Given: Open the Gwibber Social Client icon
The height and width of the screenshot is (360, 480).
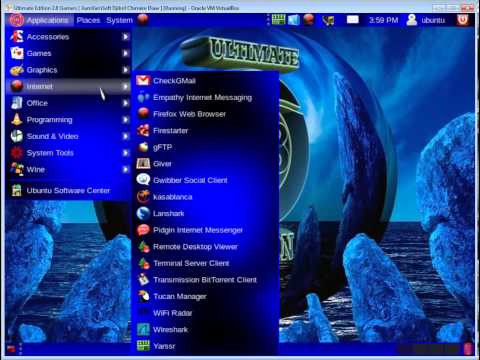Looking at the screenshot, I should (x=143, y=180).
